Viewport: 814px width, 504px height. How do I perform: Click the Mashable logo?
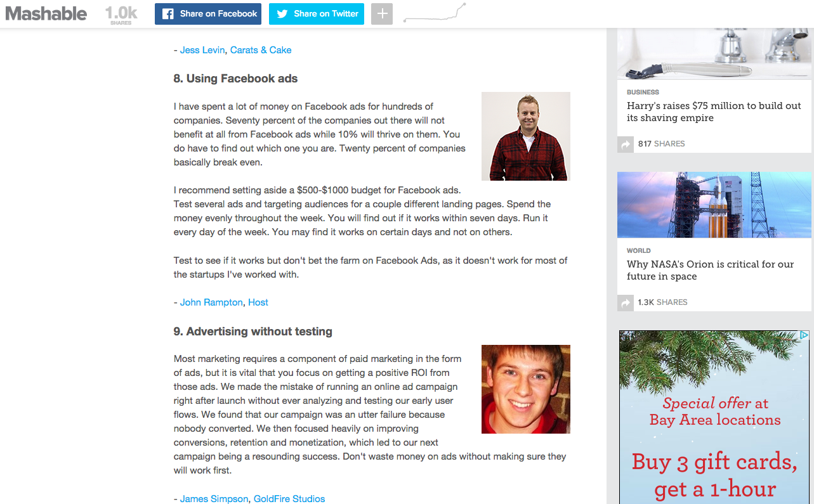[46, 13]
